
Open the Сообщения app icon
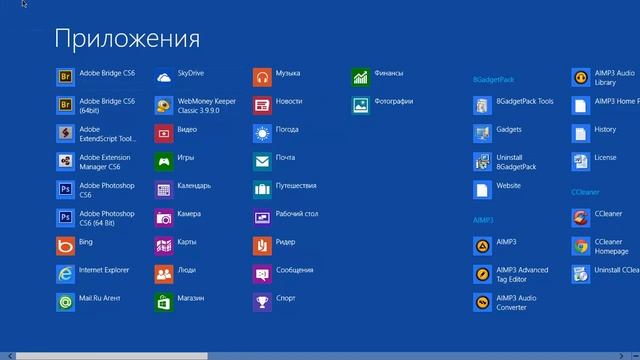[262, 274]
